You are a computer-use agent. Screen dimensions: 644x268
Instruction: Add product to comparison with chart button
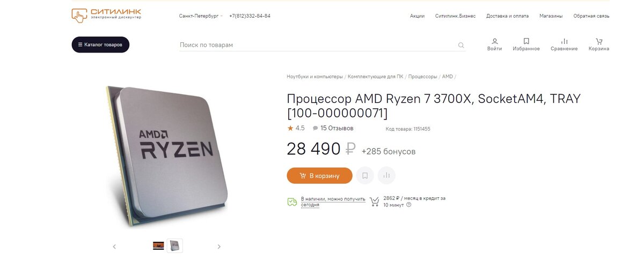point(386,175)
